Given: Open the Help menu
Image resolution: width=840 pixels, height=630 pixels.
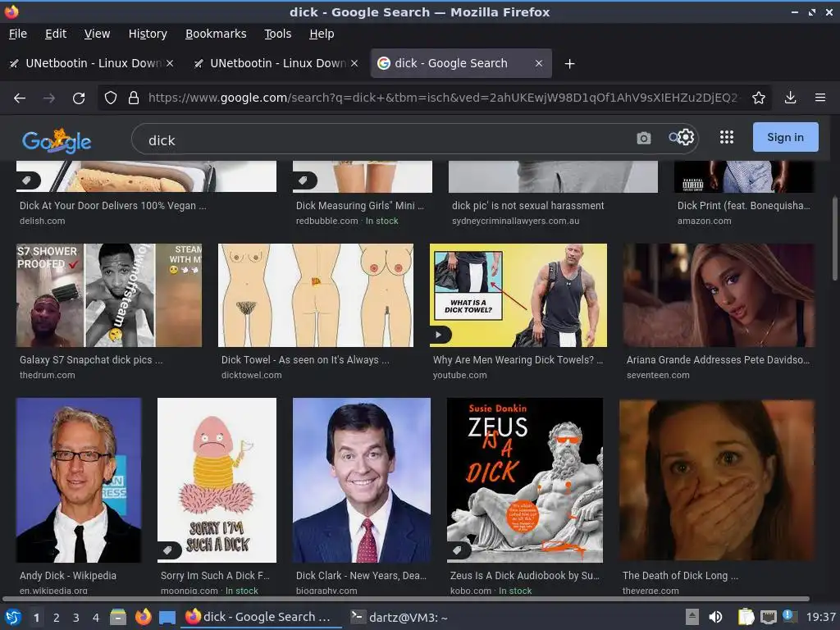Looking at the screenshot, I should (322, 34).
